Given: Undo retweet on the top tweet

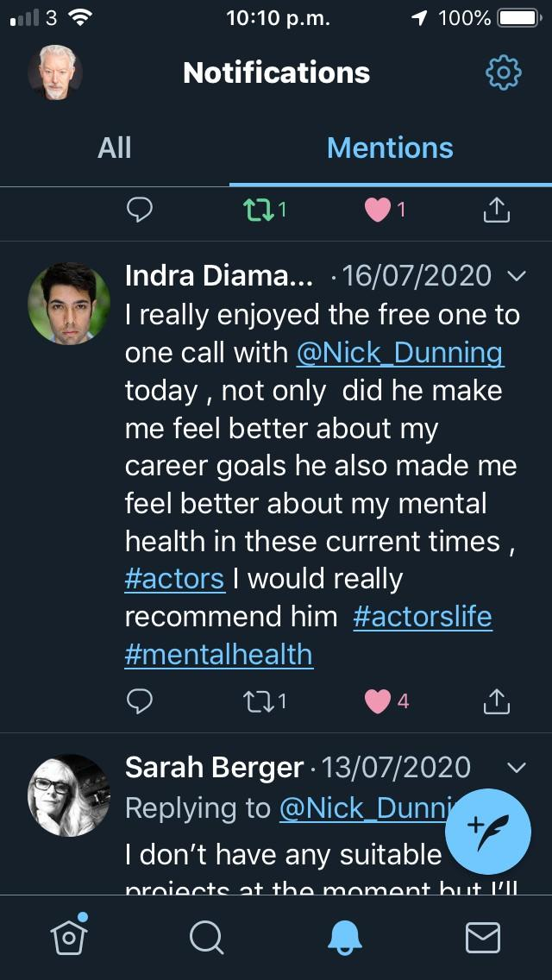Looking at the screenshot, I should pyautogui.click(x=257, y=210).
